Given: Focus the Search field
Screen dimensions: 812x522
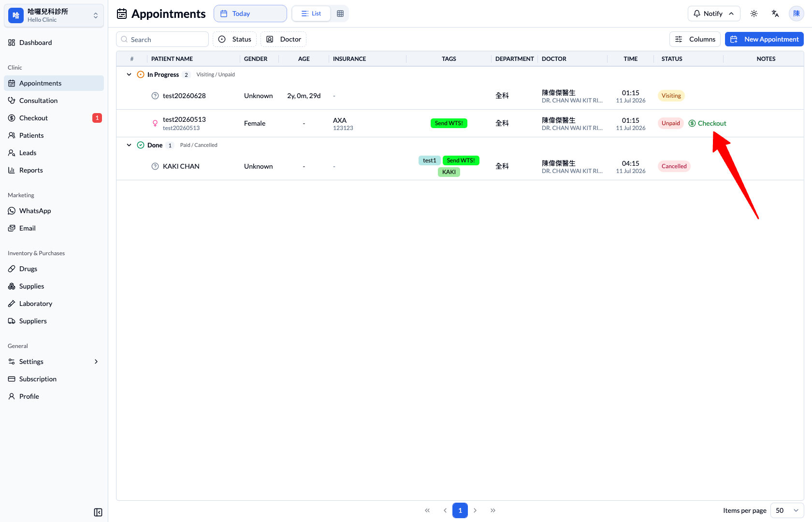Looking at the screenshot, I should [x=162, y=39].
